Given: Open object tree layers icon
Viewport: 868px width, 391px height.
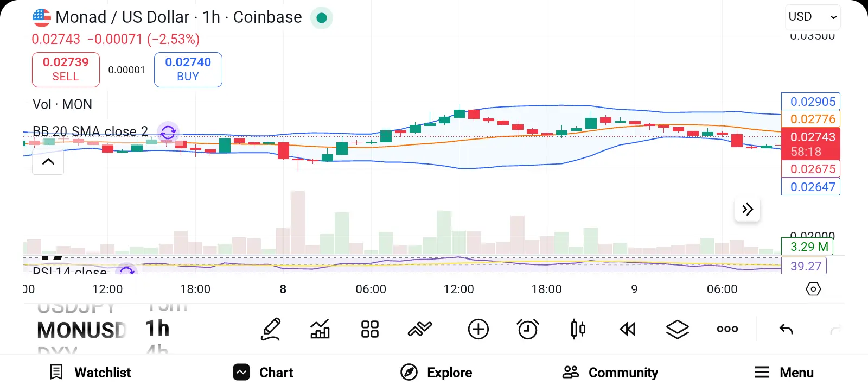Looking at the screenshot, I should click(x=677, y=329).
